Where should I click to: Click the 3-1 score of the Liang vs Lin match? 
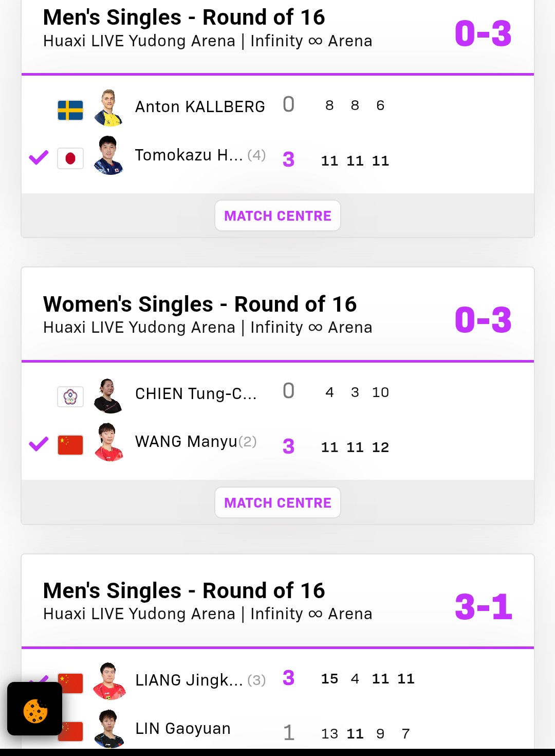484,607
